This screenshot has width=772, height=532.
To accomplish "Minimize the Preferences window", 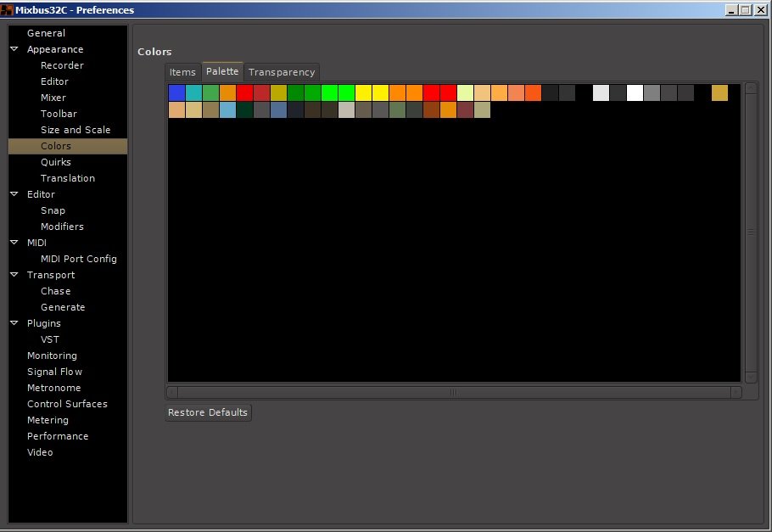I will 731,10.
